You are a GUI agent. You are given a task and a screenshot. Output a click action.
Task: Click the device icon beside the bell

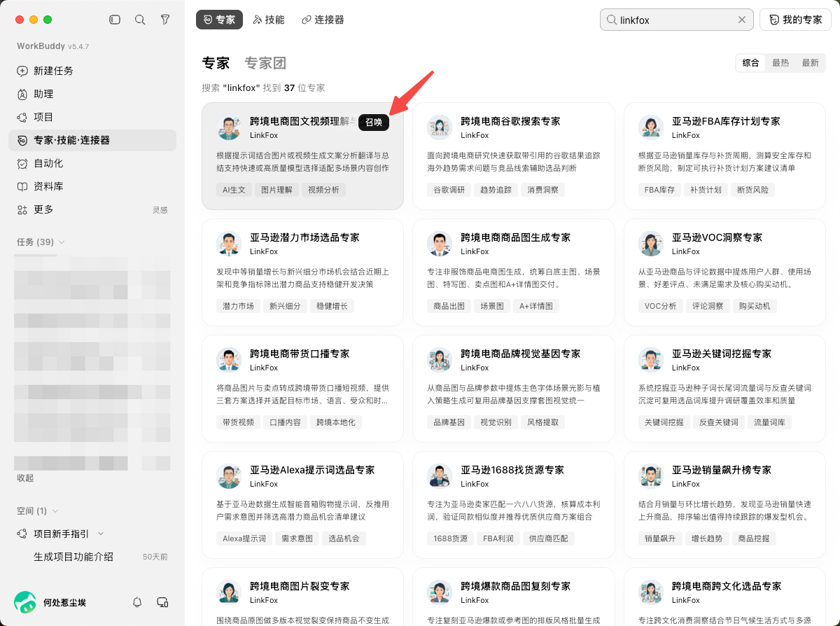[x=163, y=602]
